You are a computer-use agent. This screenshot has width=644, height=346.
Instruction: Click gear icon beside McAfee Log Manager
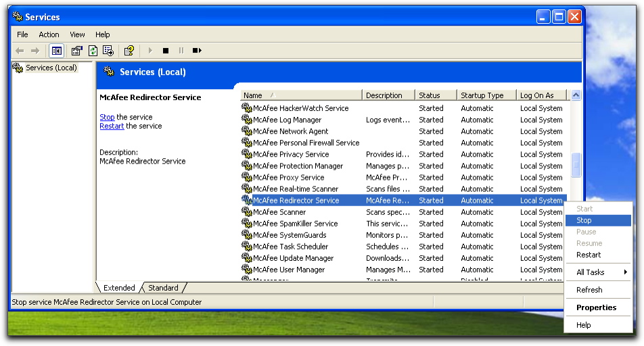(247, 120)
